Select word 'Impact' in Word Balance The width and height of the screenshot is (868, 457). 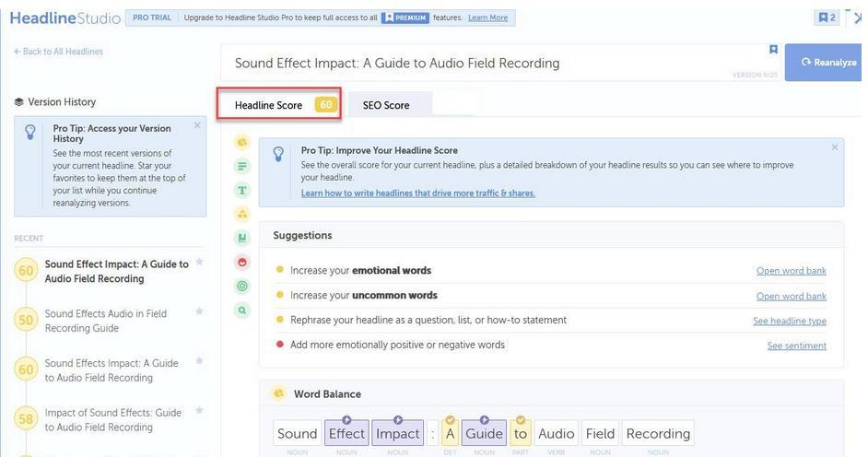coord(397,434)
